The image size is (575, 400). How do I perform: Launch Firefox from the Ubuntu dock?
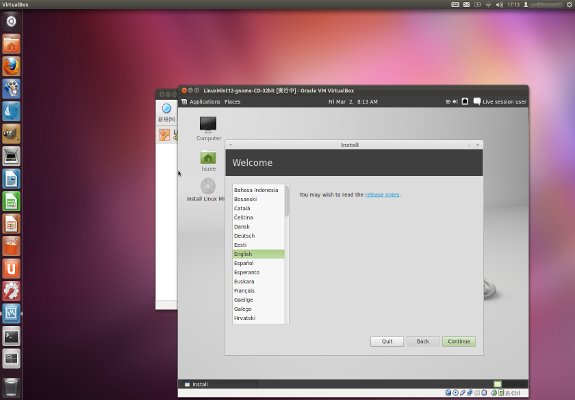pyautogui.click(x=11, y=66)
